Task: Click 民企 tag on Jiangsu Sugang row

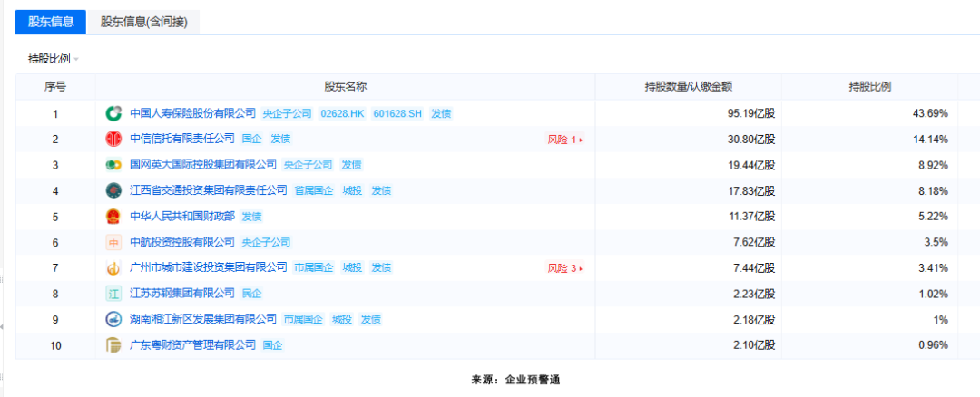Action: tap(251, 294)
